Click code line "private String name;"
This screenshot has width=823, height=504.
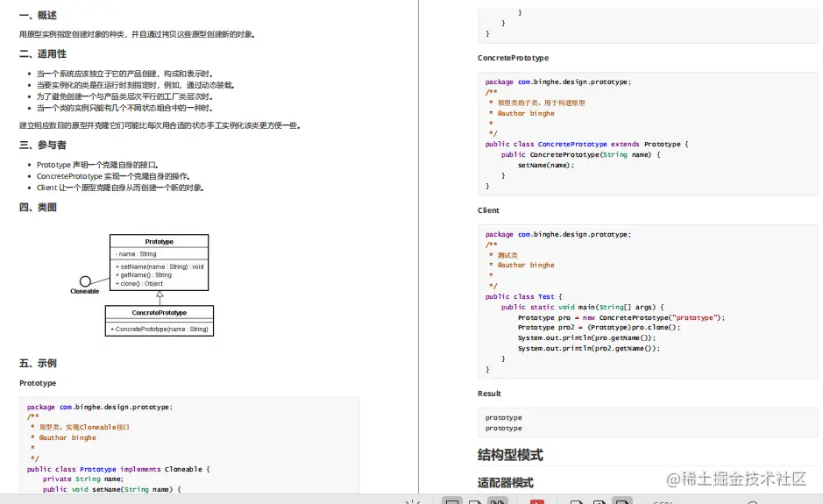tap(83, 479)
